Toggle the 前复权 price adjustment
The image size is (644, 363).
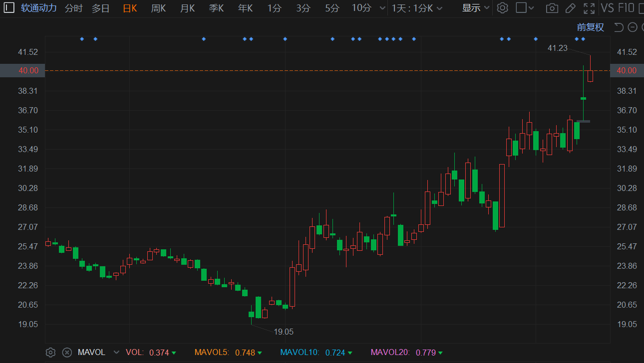pos(590,27)
